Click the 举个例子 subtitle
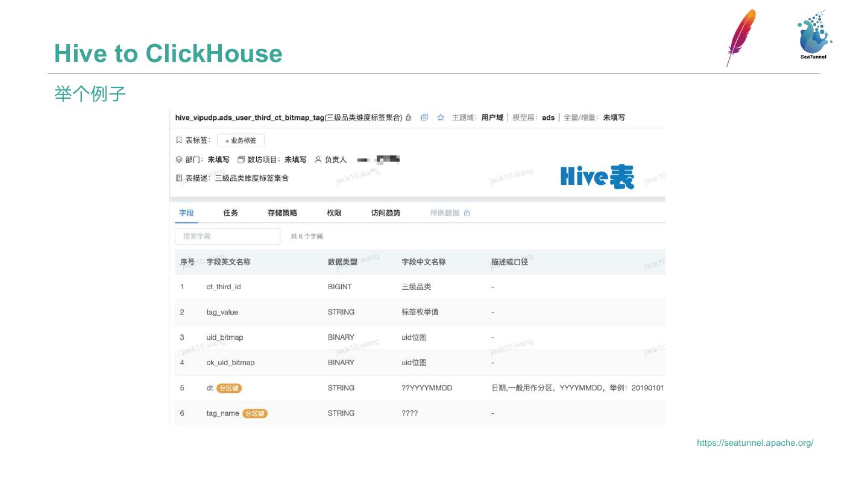The width and height of the screenshot is (868, 488). 90,93
